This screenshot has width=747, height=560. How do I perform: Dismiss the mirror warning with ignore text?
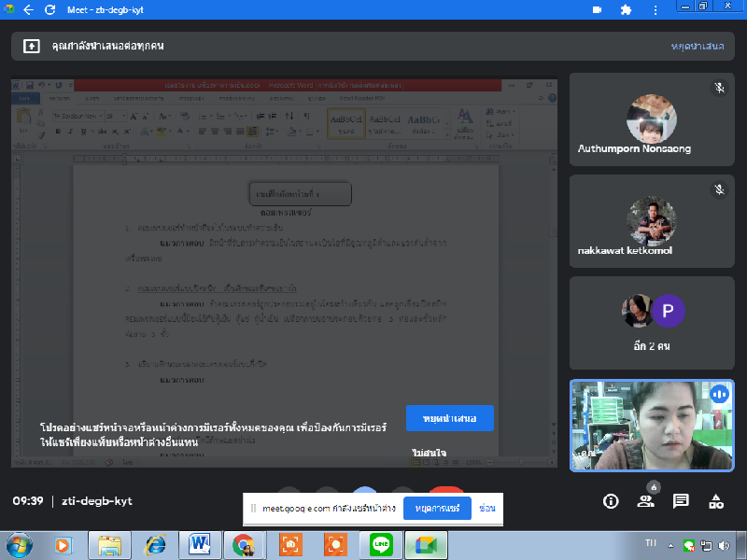430,453
